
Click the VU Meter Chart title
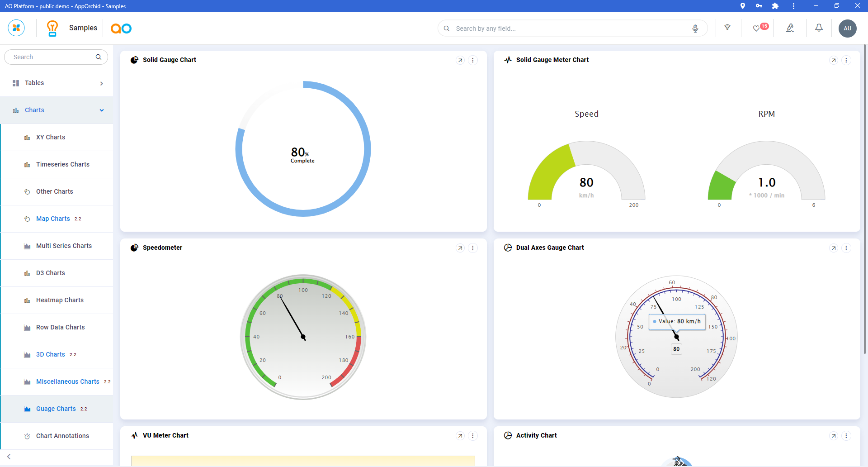coord(166,435)
